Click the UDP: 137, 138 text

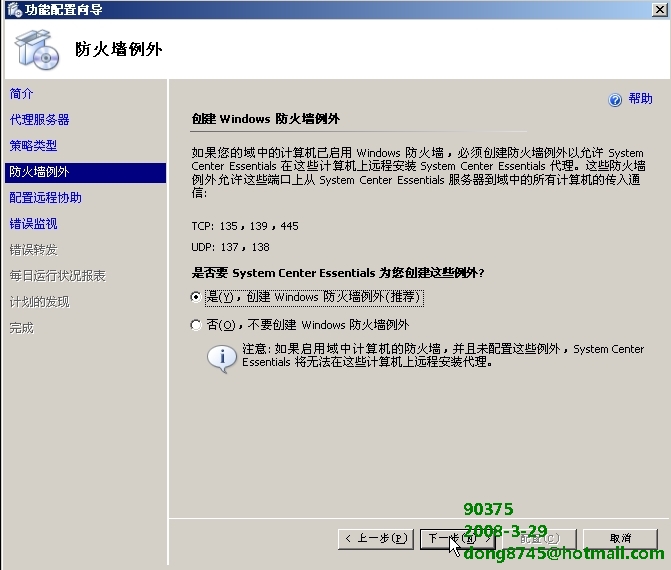[x=230, y=247]
